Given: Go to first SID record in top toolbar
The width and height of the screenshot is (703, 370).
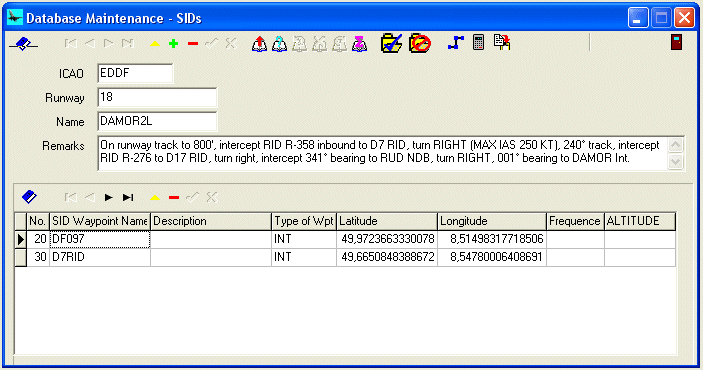Looking at the screenshot, I should (70, 44).
